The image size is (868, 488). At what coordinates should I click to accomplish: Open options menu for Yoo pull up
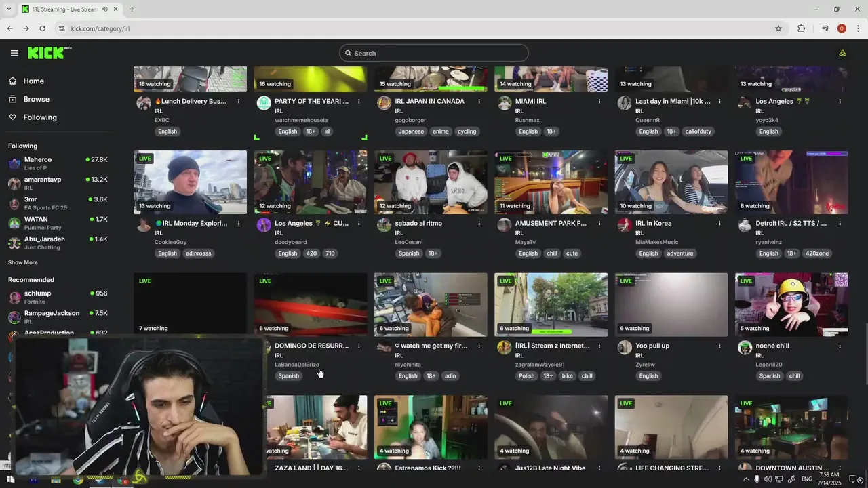point(719,346)
